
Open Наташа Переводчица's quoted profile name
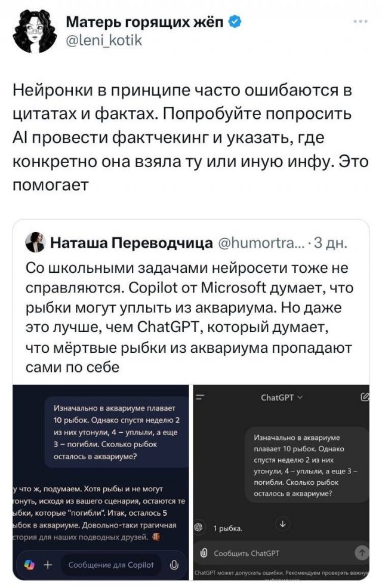131,243
